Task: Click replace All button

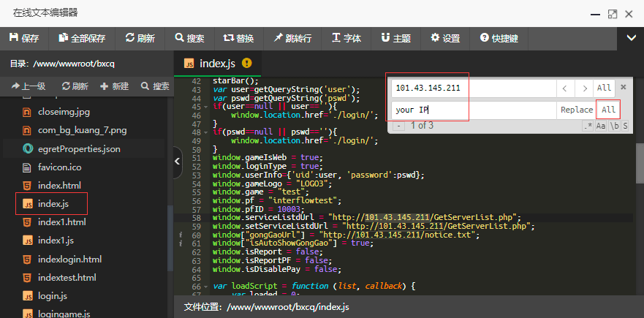Action: tap(609, 110)
